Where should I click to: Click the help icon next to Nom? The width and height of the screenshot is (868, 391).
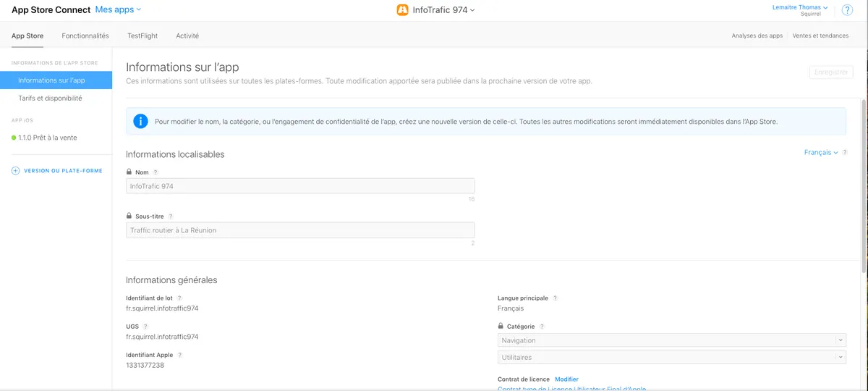[156, 172]
